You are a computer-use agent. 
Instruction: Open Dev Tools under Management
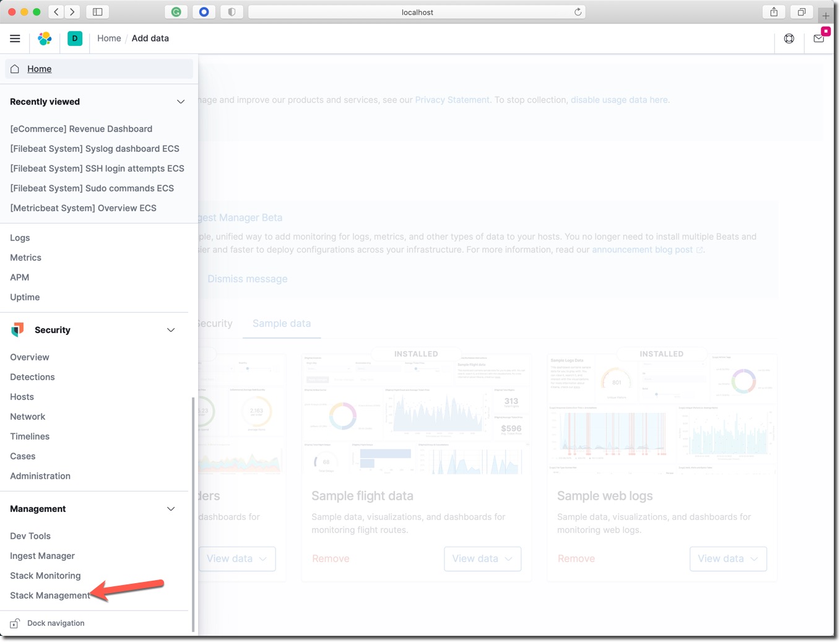coord(30,536)
